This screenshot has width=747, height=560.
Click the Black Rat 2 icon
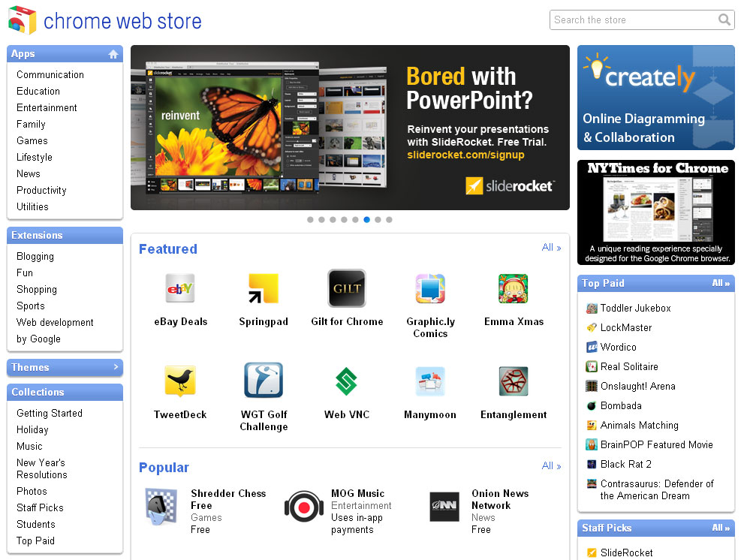pos(592,464)
